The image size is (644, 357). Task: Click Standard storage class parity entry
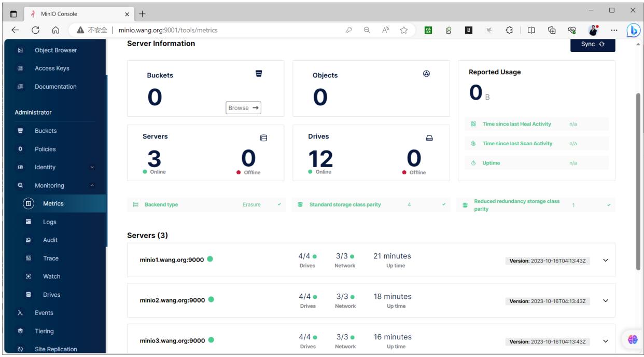[x=371, y=204]
